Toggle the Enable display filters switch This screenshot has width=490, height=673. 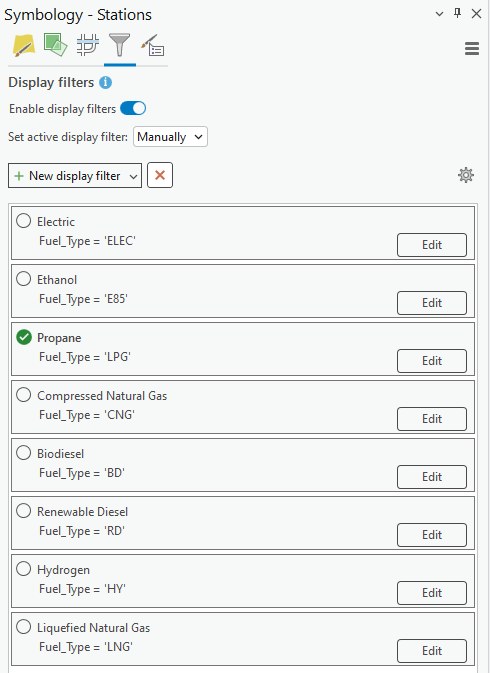[133, 109]
